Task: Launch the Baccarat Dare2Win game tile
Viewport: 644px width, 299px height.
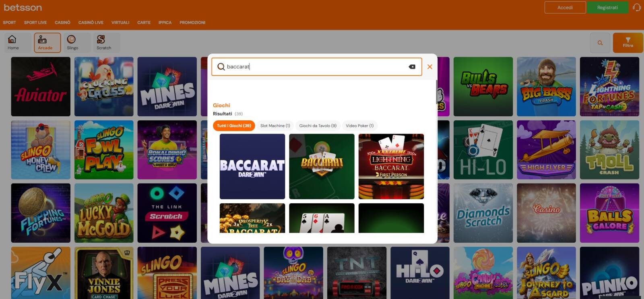Action: click(x=252, y=166)
